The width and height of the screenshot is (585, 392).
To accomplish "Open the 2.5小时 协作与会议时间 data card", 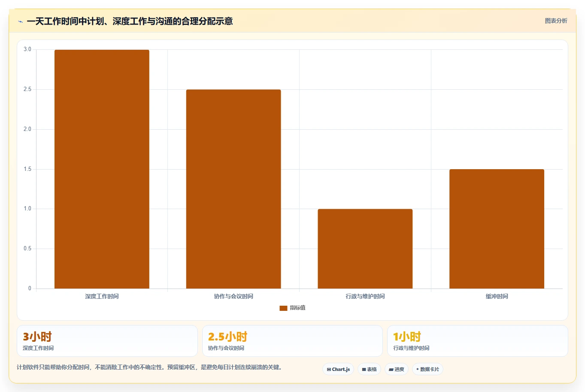I will click(x=292, y=341).
